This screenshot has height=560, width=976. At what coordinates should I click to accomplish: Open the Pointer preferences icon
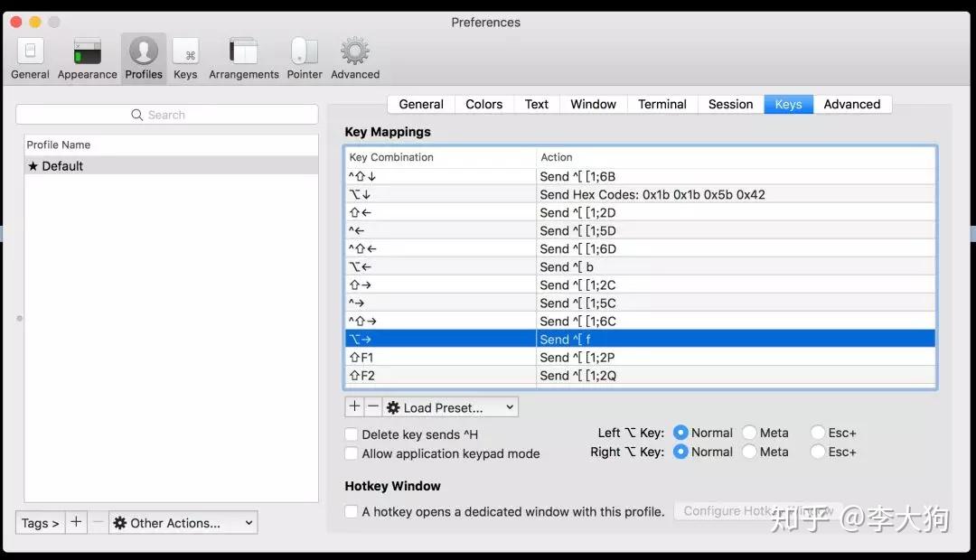pos(305,51)
